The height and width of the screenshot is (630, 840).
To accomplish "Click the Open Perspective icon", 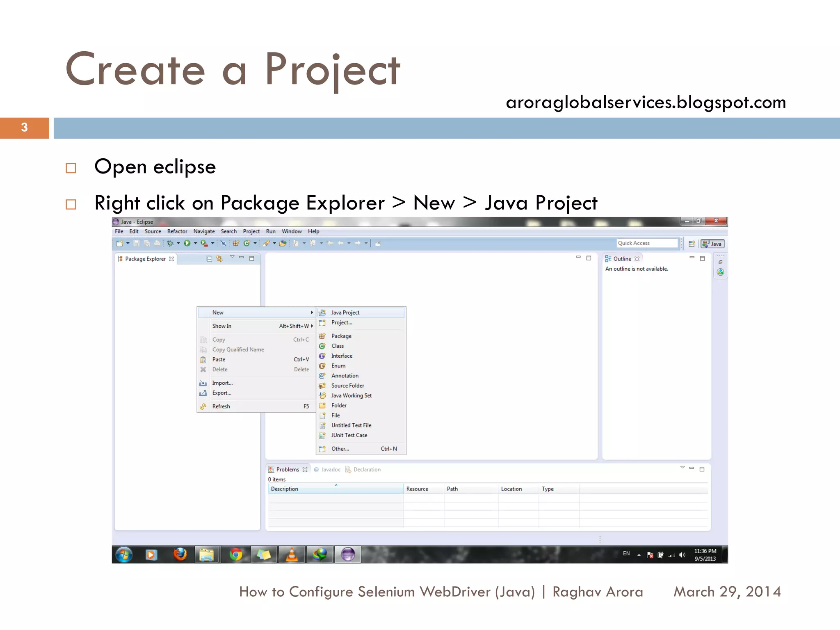I will (x=692, y=244).
